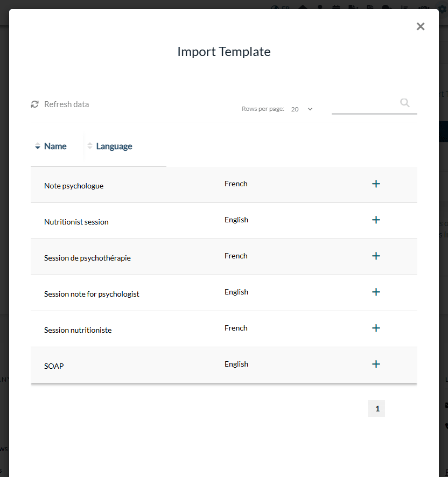This screenshot has height=477, width=448.
Task: Click English language in the Nutritionist session row
Action: [236, 220]
